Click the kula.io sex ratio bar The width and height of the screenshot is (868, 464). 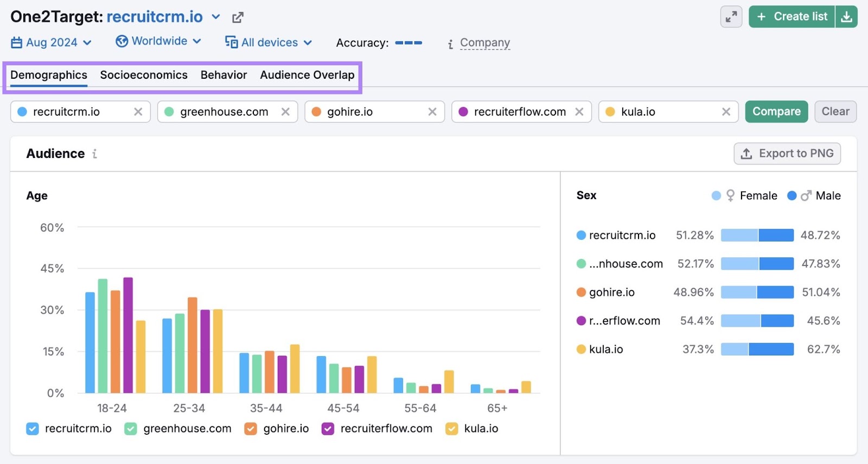point(757,349)
